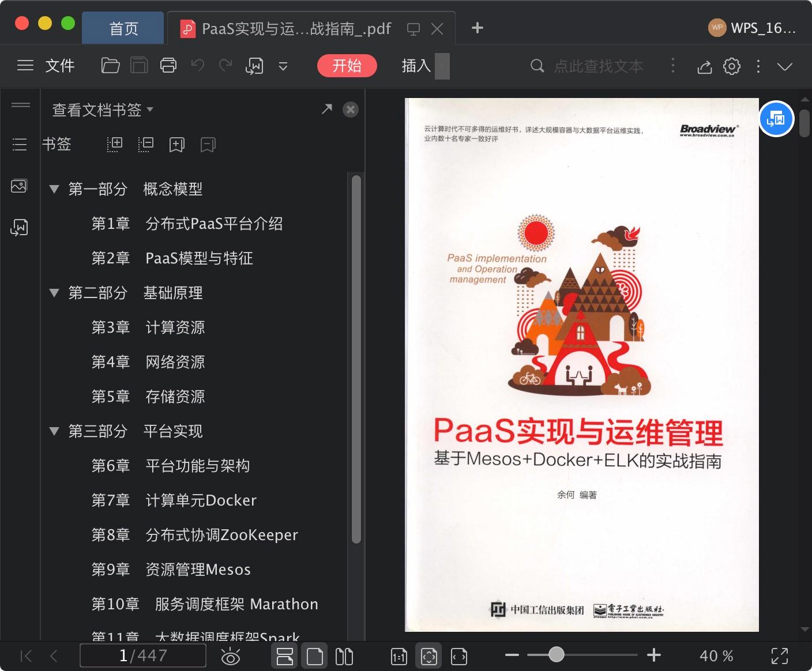Click collapse all bookmarks icon
Image resolution: width=812 pixels, height=671 pixels.
146,144
